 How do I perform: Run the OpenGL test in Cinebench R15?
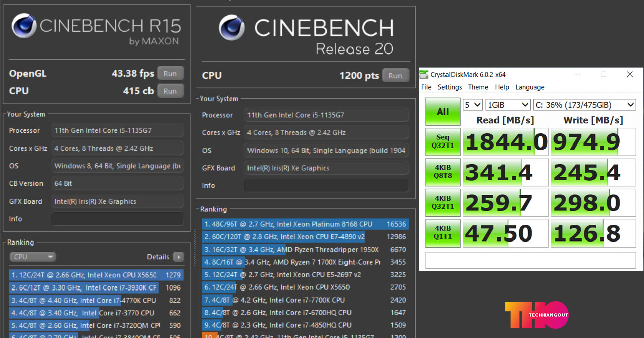click(170, 73)
